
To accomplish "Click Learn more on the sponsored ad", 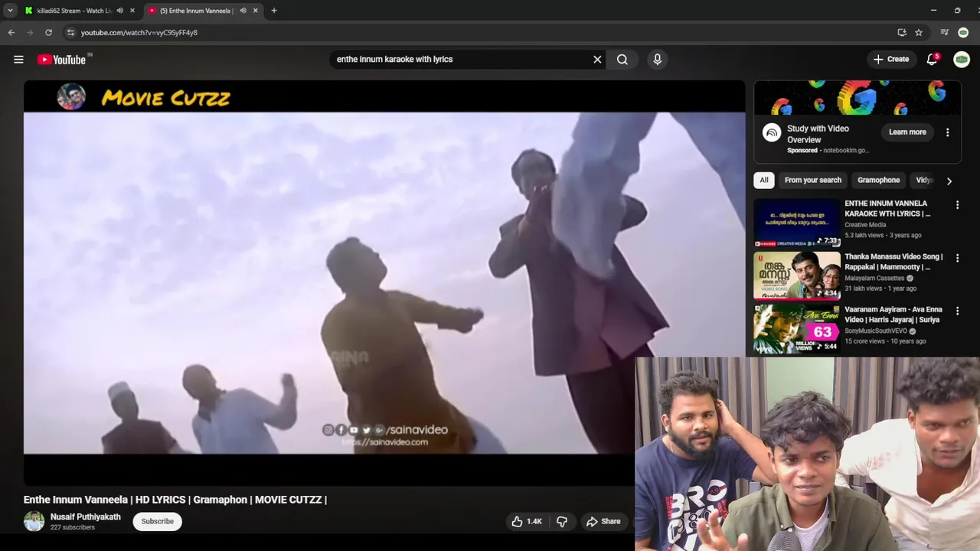I will [907, 132].
